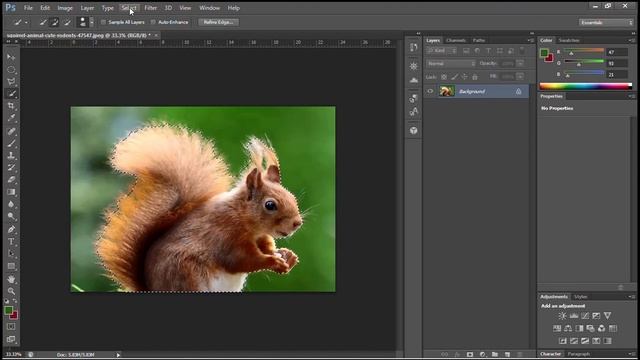Open the Kind filter dropdown

click(x=442, y=51)
